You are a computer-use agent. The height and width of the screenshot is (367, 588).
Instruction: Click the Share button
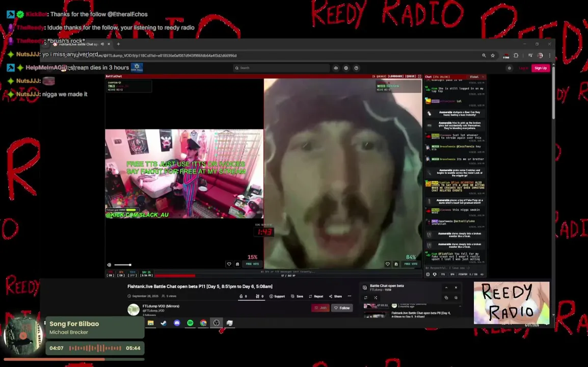335,296
